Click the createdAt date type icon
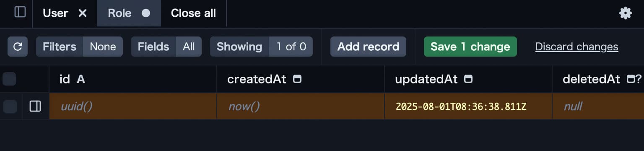Screen dimensions: 644x151 (x=297, y=79)
